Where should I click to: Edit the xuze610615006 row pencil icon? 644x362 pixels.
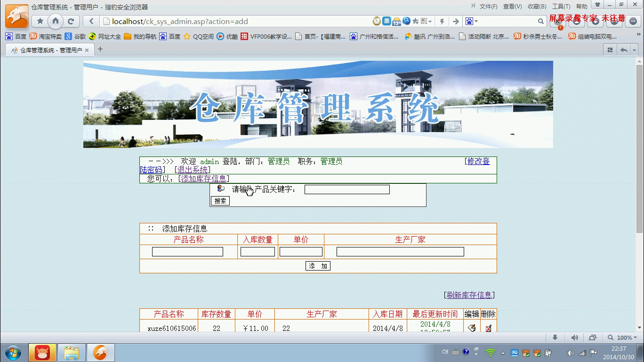472,328
